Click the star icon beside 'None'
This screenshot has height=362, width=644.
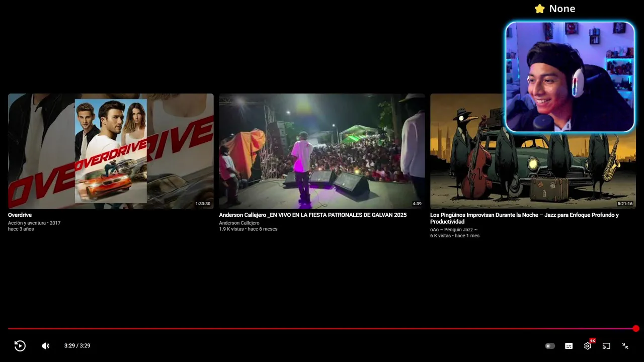click(540, 9)
